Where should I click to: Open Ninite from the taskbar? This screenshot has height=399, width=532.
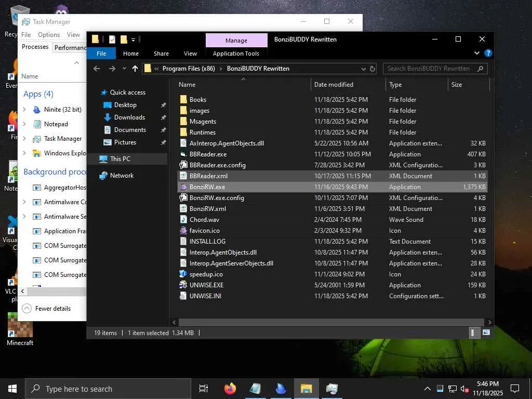point(281,389)
